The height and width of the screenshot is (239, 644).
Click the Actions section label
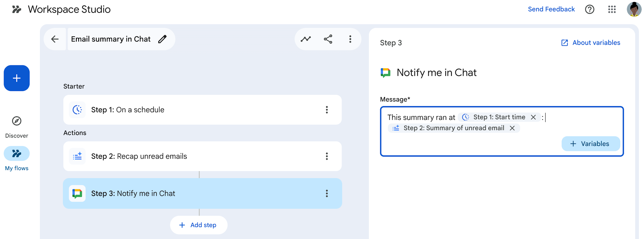(x=75, y=133)
